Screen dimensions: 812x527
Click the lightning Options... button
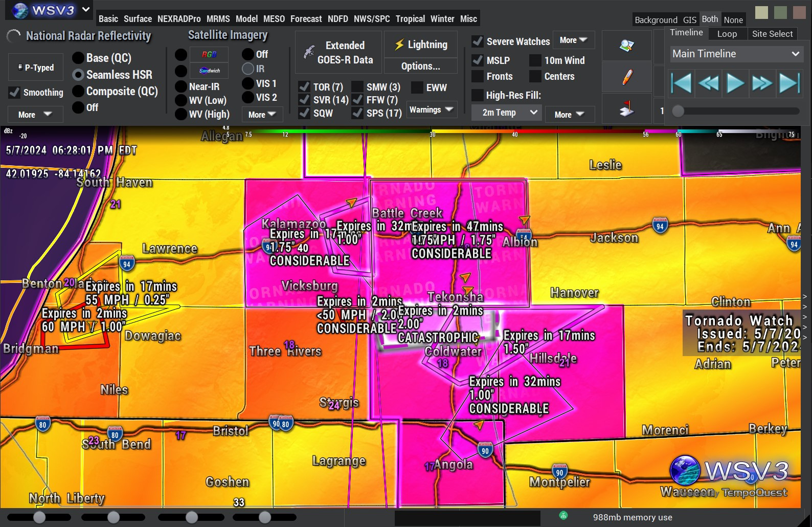(x=420, y=66)
